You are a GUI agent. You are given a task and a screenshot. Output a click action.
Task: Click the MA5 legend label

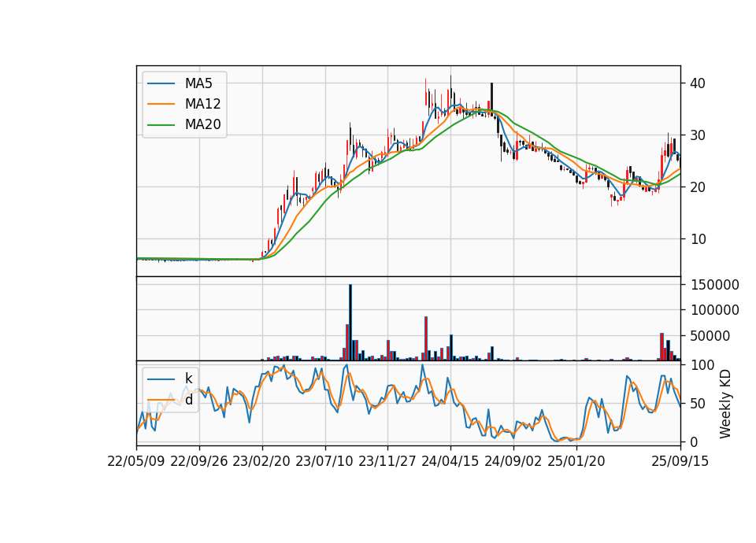[198, 83]
